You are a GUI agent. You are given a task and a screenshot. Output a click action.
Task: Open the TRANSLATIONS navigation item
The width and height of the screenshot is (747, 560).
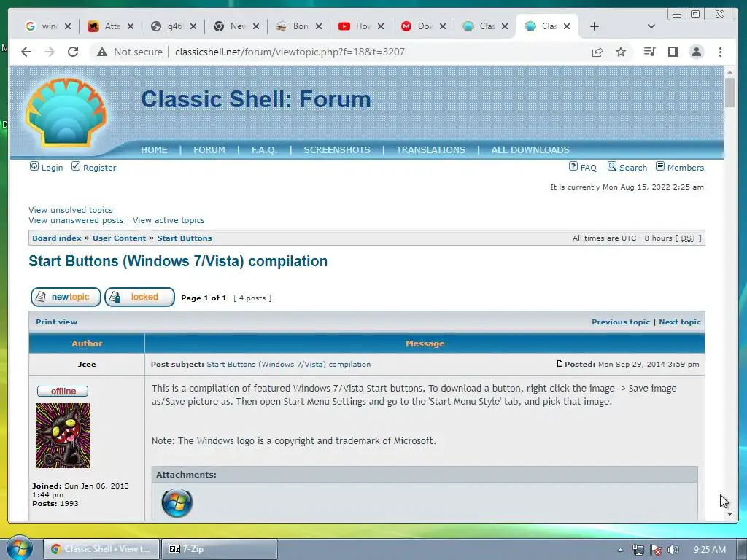(430, 150)
